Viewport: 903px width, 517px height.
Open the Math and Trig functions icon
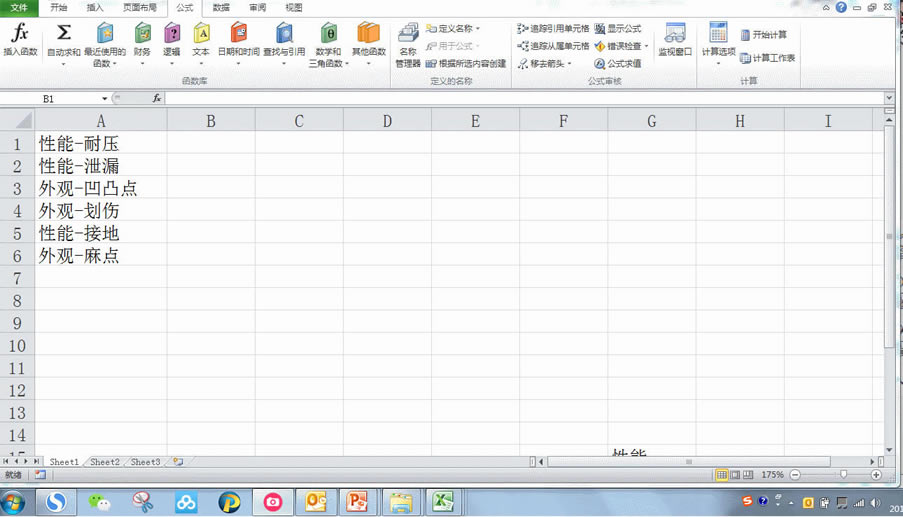click(328, 33)
